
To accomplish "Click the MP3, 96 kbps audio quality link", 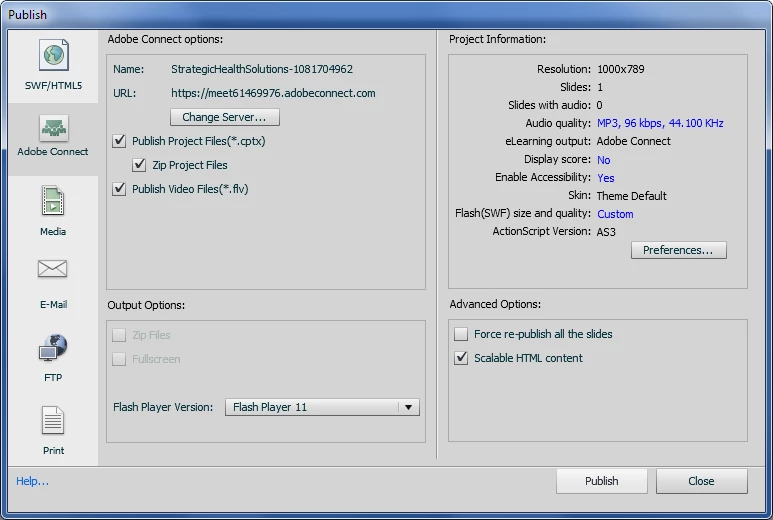I will pos(660,123).
